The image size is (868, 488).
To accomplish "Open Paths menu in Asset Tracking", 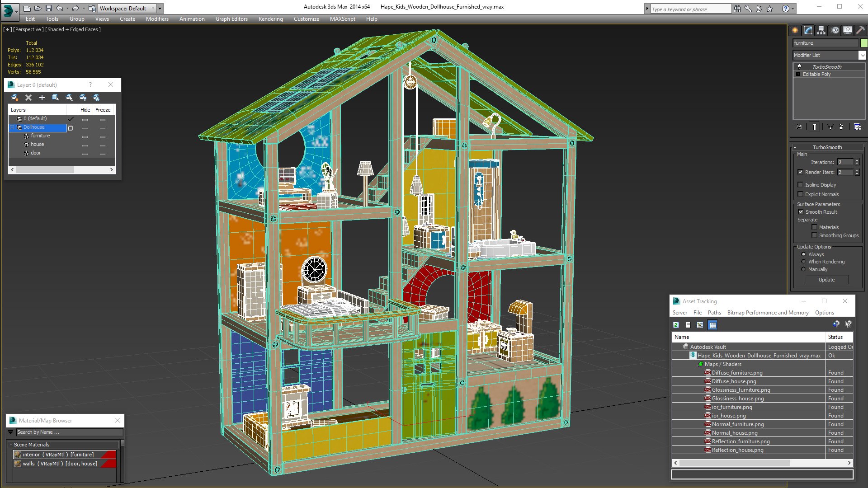I will coord(714,313).
